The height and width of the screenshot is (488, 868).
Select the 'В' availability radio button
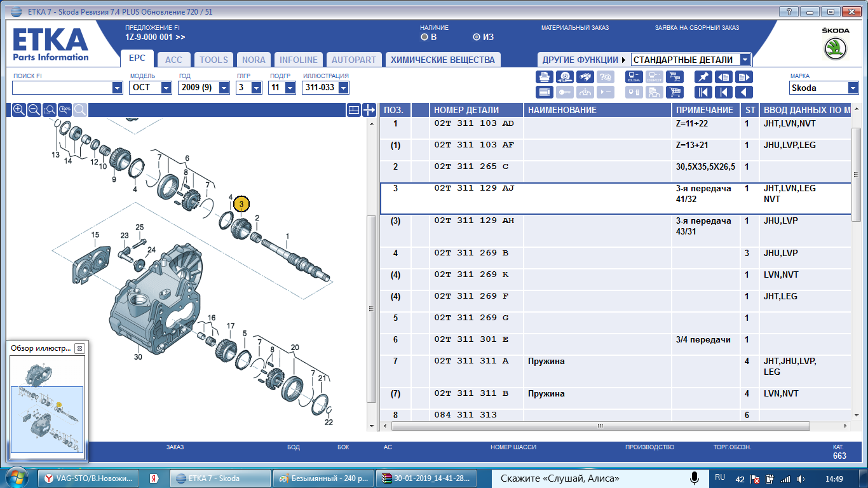(424, 37)
